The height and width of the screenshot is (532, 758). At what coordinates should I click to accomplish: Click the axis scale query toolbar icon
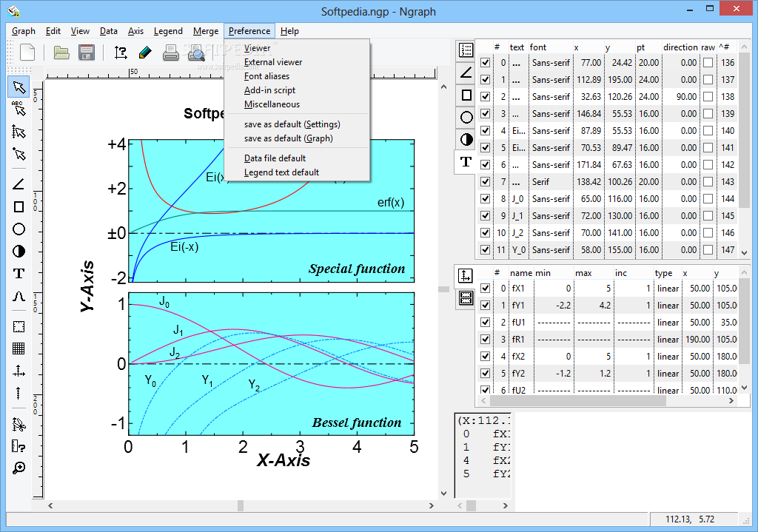121,53
